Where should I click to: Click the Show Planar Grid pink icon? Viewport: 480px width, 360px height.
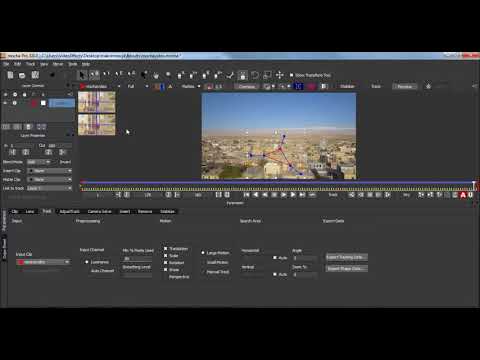(x=311, y=87)
